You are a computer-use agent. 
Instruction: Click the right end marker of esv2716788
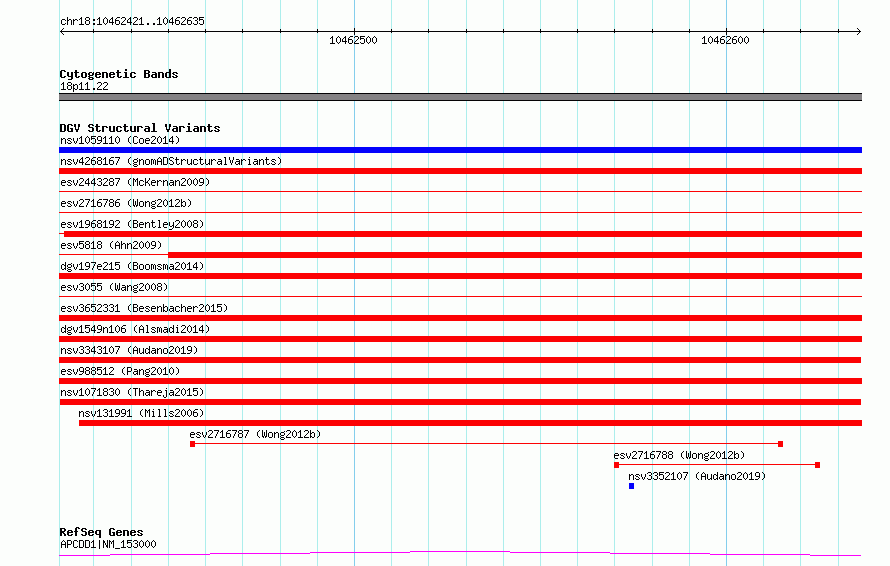click(817, 465)
